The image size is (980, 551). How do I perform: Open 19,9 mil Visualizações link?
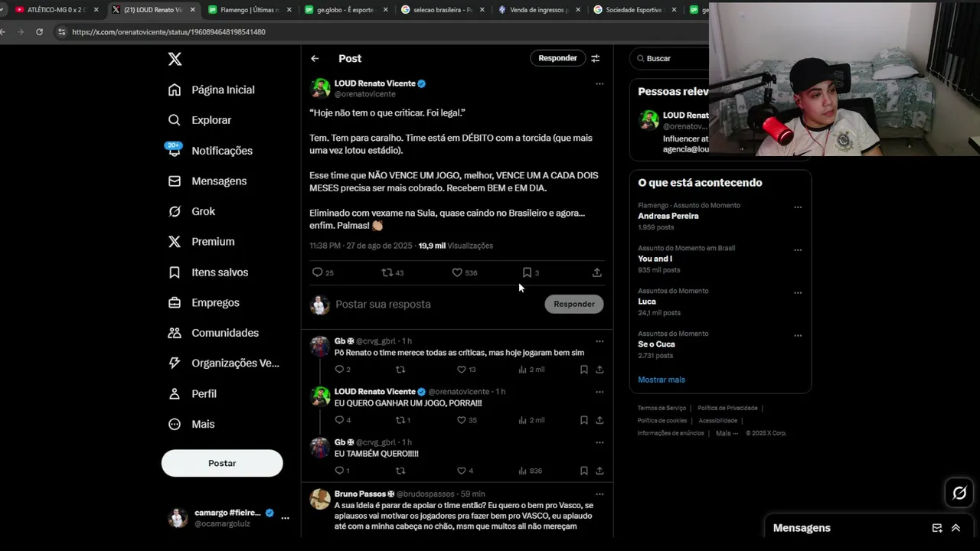click(x=456, y=246)
